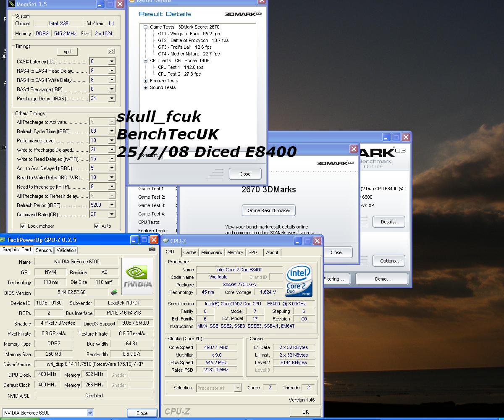Click the spd button in MemSet

click(x=68, y=52)
